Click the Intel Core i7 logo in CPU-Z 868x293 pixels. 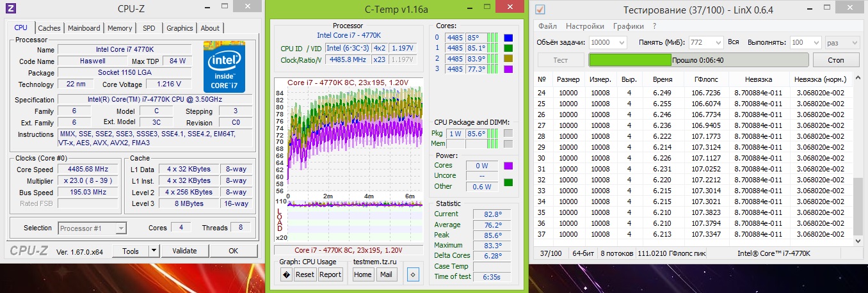[x=223, y=67]
